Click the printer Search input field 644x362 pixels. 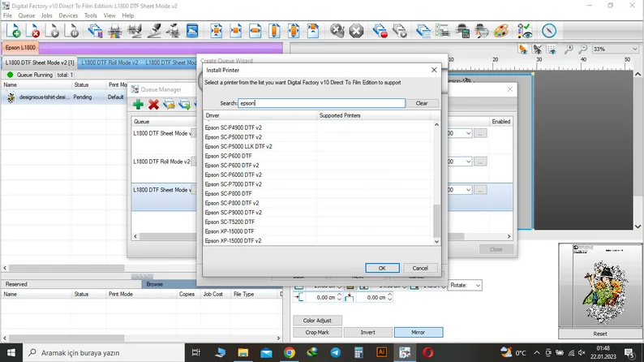tap(321, 103)
